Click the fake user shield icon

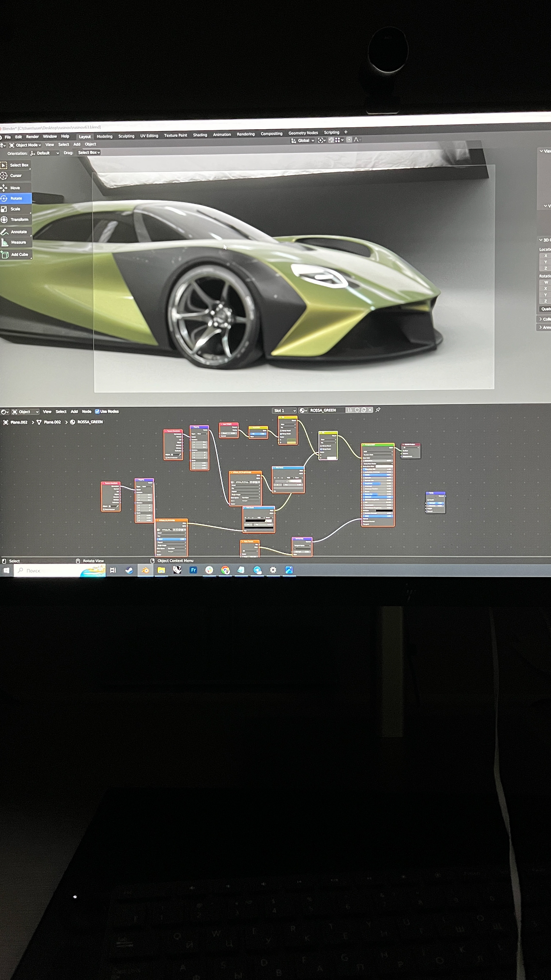coord(357,410)
